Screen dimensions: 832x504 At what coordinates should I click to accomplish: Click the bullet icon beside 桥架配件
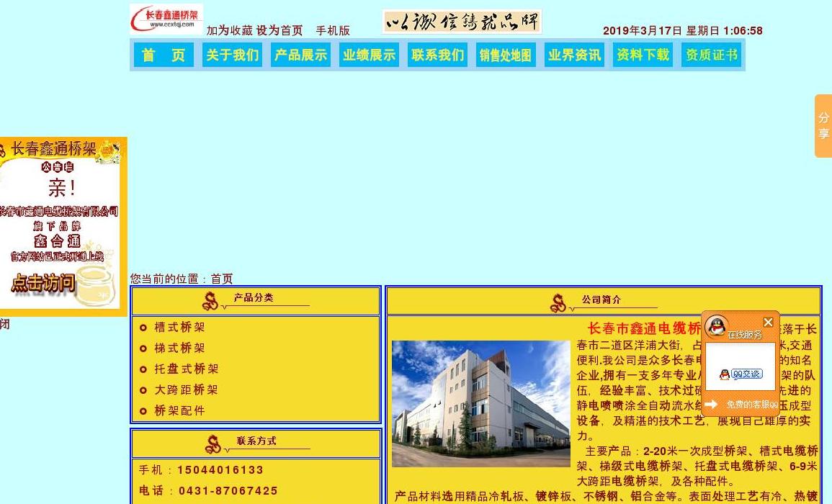[x=143, y=411]
